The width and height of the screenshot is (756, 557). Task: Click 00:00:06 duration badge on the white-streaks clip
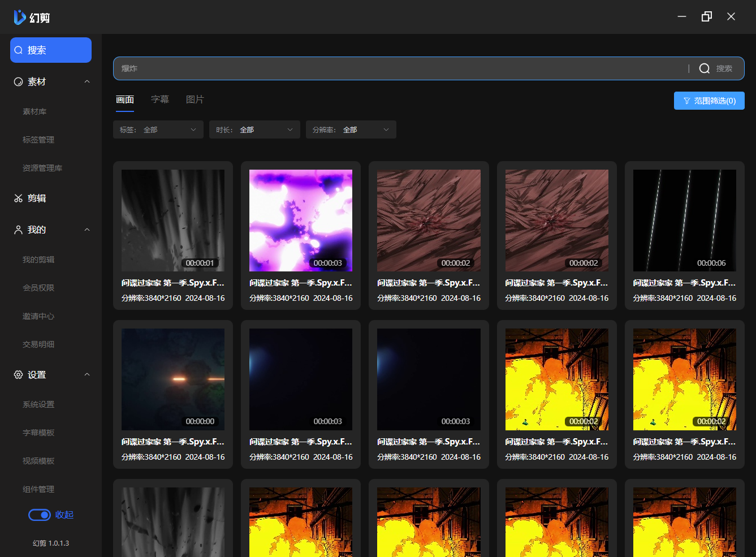point(711,263)
